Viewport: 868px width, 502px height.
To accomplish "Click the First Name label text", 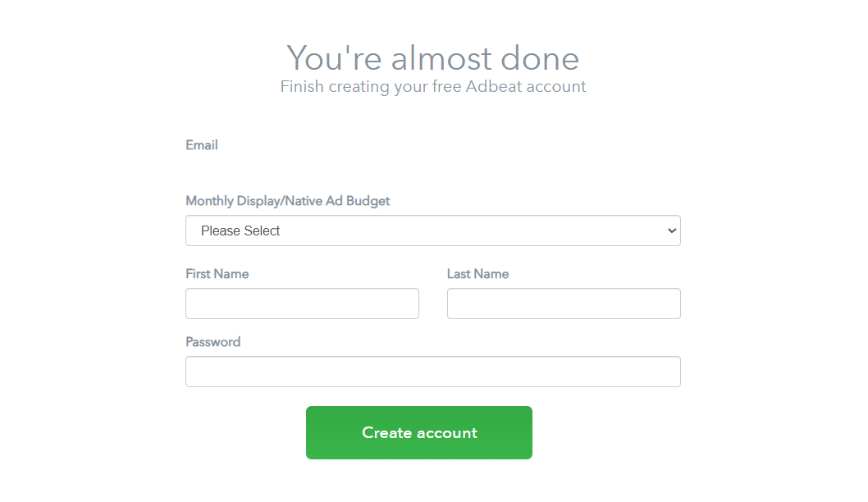I will coord(217,274).
